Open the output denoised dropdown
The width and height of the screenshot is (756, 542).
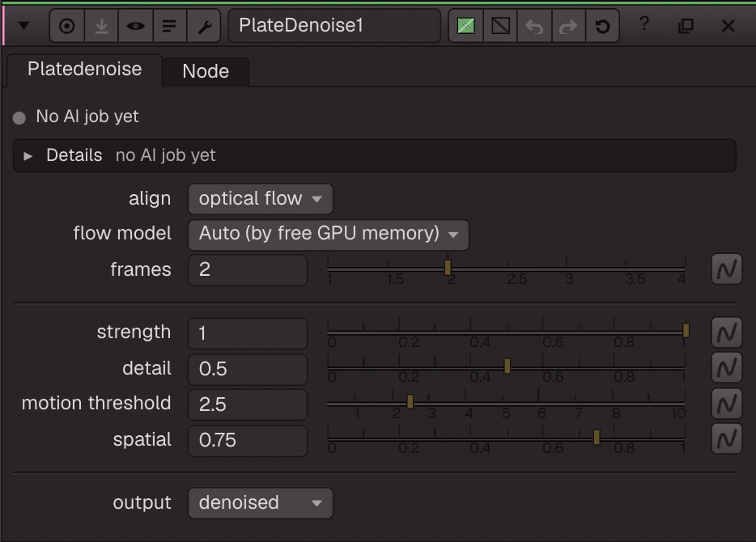tap(261, 503)
